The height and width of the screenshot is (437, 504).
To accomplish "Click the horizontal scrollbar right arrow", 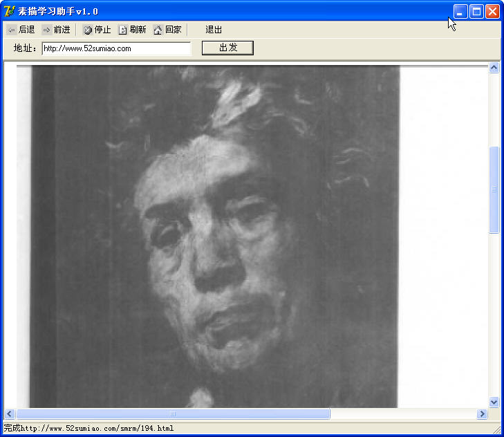I will point(482,414).
